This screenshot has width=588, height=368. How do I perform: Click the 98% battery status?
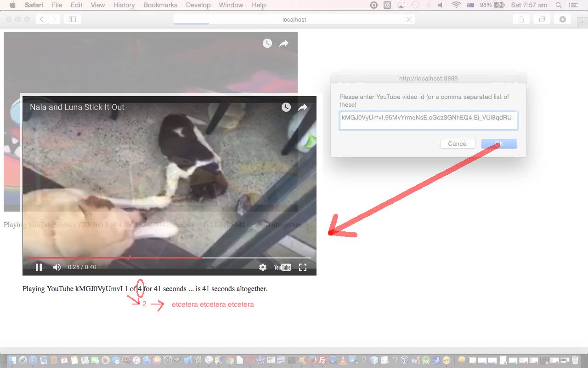[492, 5]
